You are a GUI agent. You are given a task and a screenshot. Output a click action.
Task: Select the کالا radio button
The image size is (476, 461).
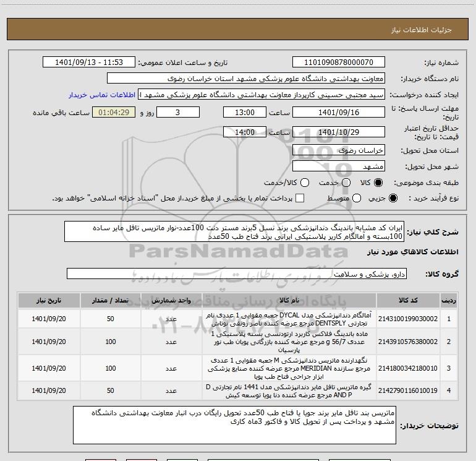coord(378,183)
